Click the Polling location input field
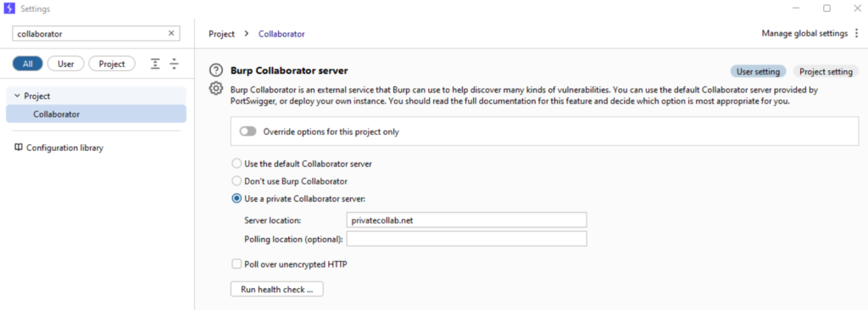Image resolution: width=868 pixels, height=310 pixels. (x=467, y=239)
